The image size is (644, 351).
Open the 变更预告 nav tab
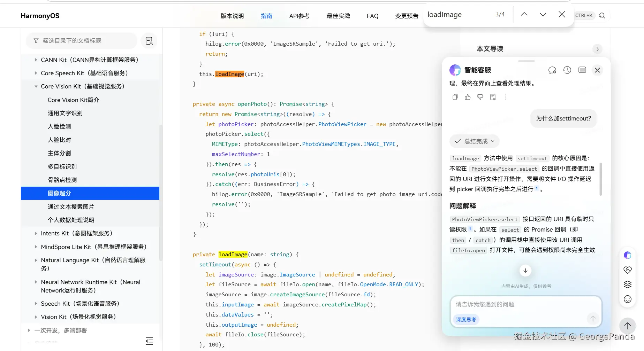point(407,16)
